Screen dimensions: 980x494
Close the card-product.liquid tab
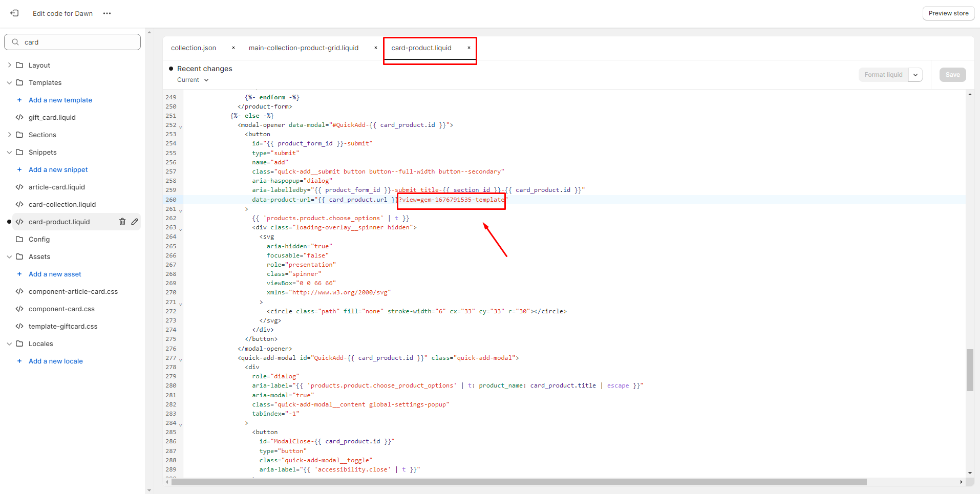469,48
